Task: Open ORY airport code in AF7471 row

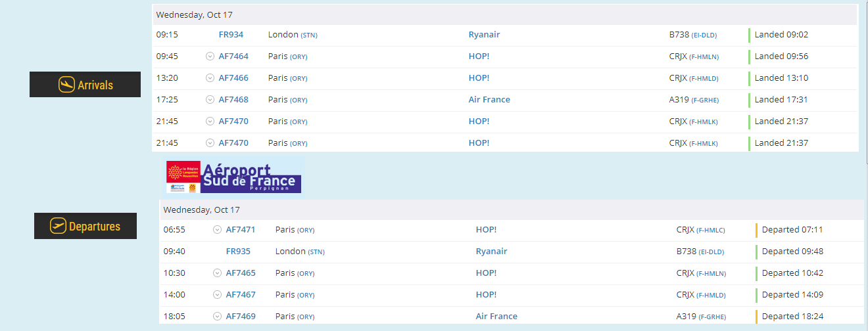Action: (x=306, y=231)
